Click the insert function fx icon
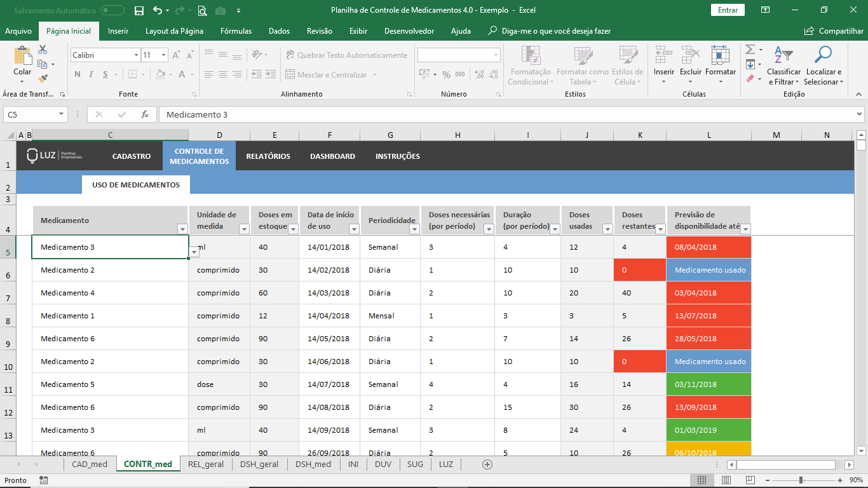868x488 pixels. [145, 114]
